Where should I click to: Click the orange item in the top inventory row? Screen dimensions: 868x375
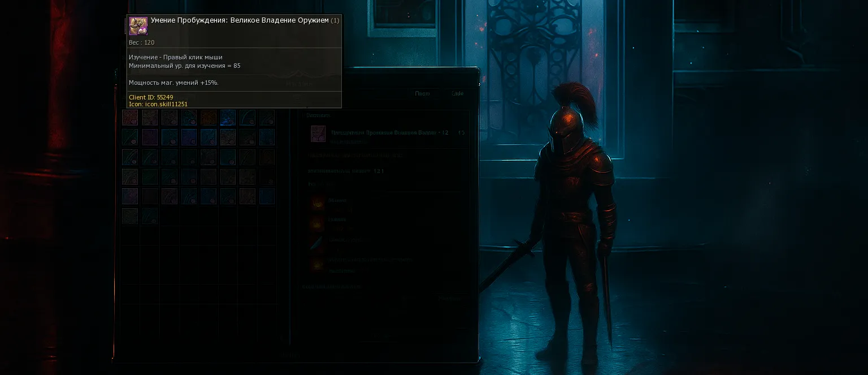pyautogui.click(x=208, y=118)
